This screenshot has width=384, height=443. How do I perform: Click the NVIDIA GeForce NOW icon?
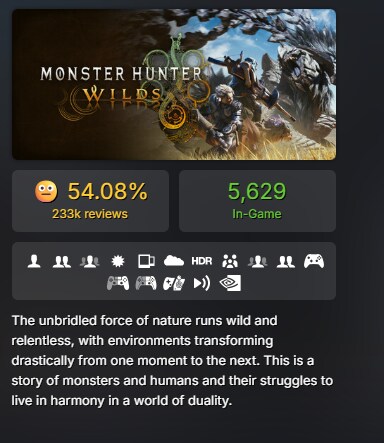click(x=230, y=283)
